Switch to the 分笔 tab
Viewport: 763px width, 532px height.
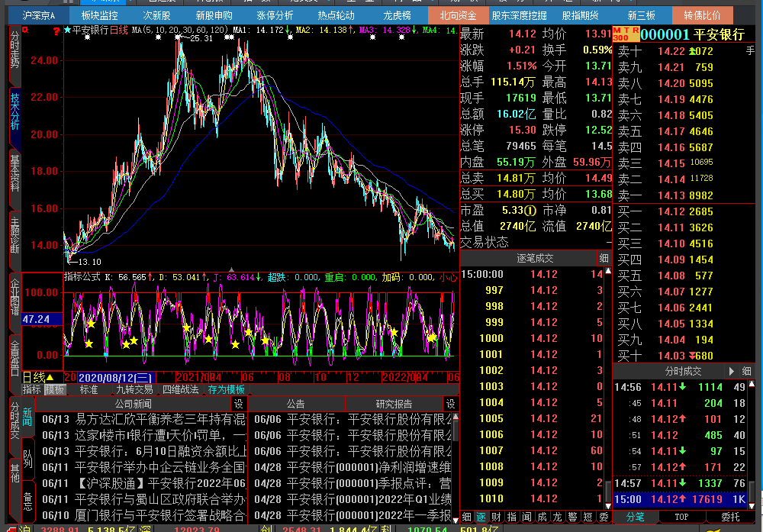(635, 517)
